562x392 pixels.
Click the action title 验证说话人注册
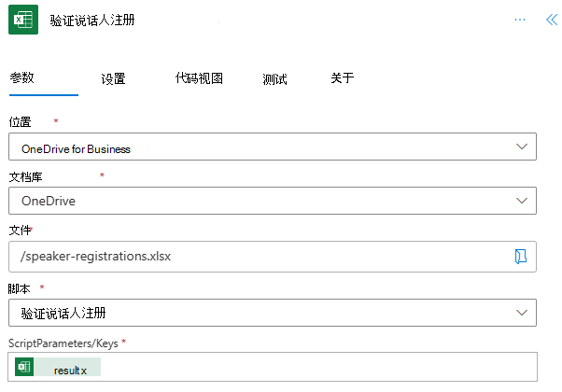[x=92, y=21]
